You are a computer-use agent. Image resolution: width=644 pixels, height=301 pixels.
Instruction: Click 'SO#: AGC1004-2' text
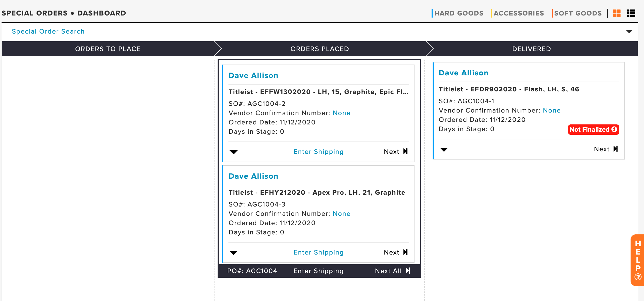tap(257, 104)
